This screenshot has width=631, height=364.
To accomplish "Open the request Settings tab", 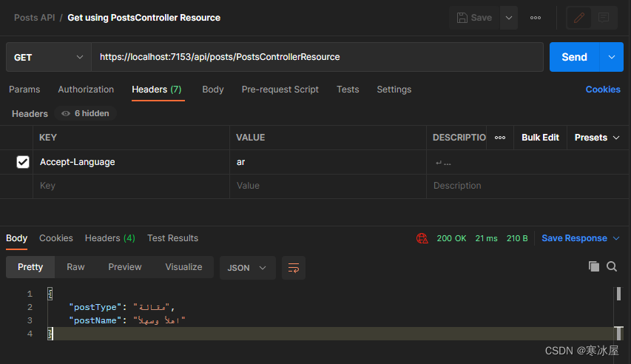I will tap(394, 90).
